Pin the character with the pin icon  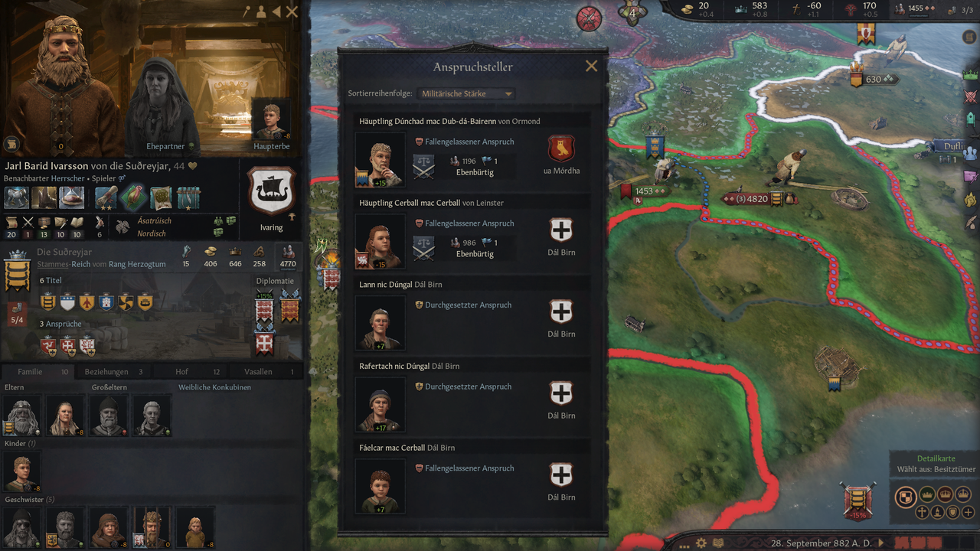point(247,11)
